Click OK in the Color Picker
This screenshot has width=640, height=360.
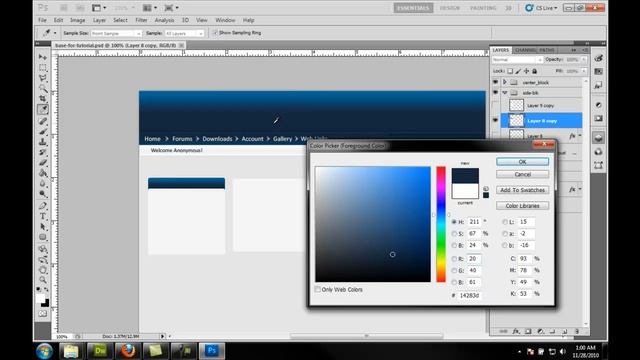(x=522, y=162)
